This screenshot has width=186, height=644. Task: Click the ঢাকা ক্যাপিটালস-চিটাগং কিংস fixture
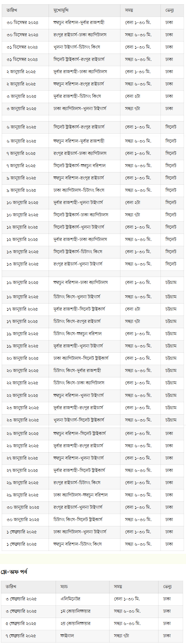(79, 190)
